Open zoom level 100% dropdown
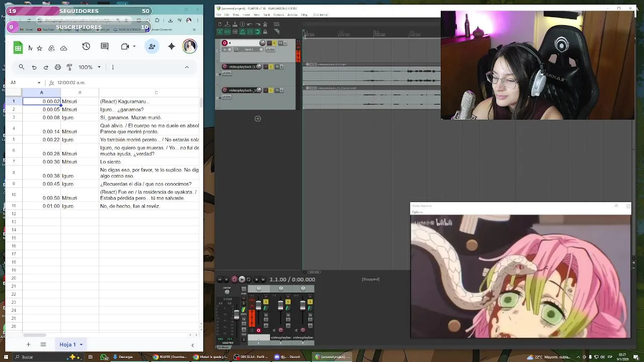The height and width of the screenshot is (362, 644). click(90, 67)
